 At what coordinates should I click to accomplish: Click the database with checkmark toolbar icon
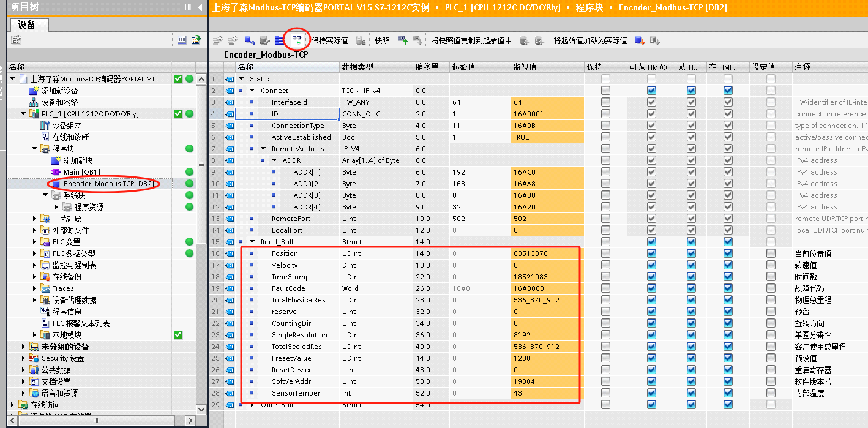coord(264,40)
